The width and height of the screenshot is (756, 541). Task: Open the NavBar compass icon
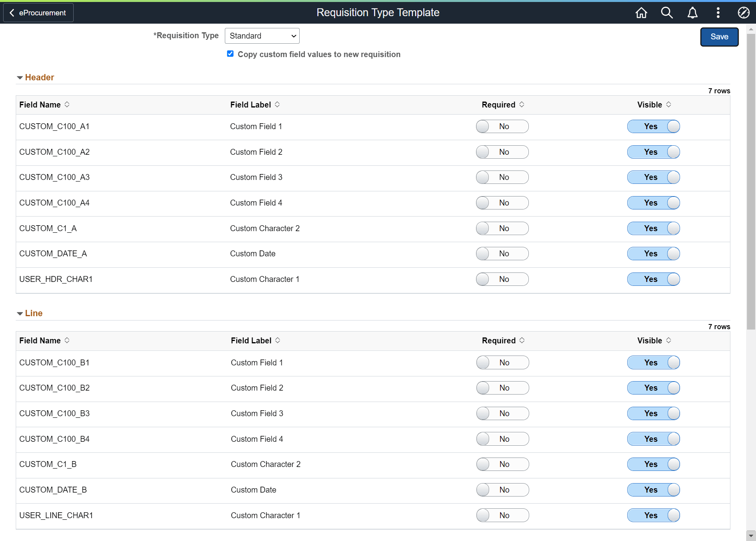pos(743,13)
